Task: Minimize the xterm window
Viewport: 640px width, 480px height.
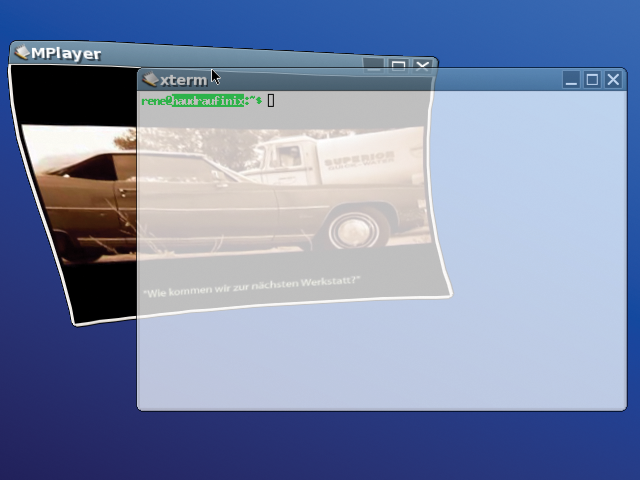Action: pos(571,79)
